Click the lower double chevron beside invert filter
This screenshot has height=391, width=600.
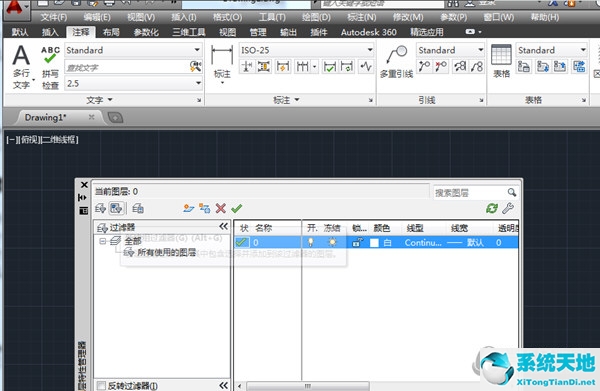point(224,385)
